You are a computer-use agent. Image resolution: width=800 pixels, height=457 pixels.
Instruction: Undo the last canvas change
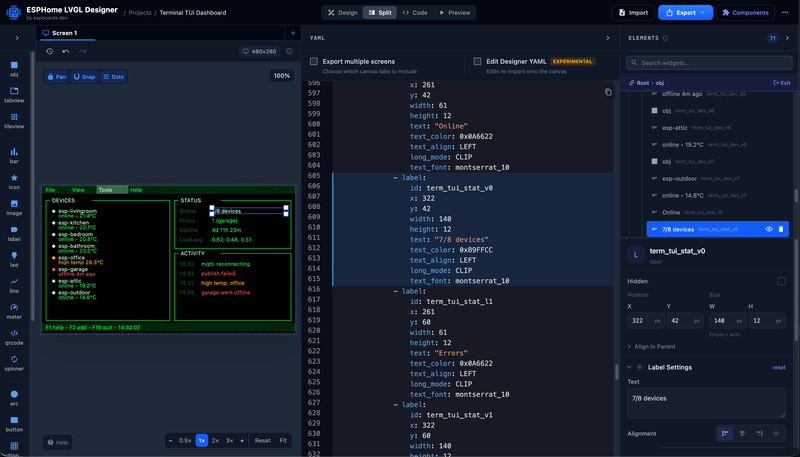coord(66,52)
